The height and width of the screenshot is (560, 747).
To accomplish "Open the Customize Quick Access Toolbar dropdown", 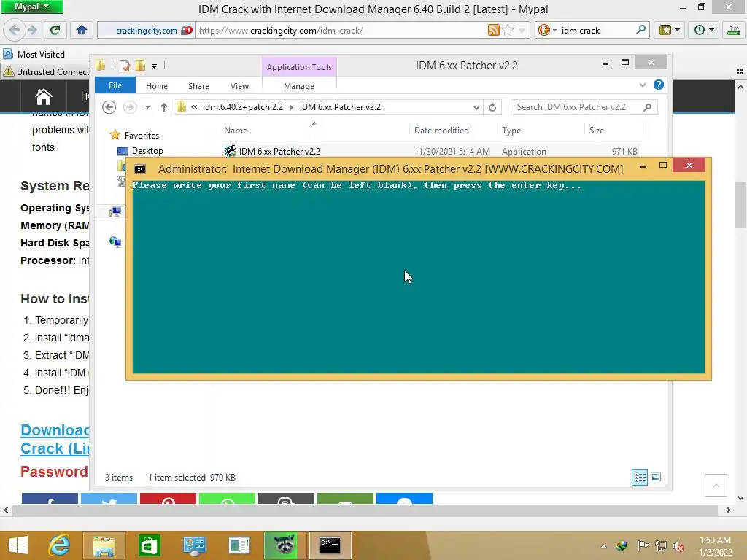I will [155, 66].
